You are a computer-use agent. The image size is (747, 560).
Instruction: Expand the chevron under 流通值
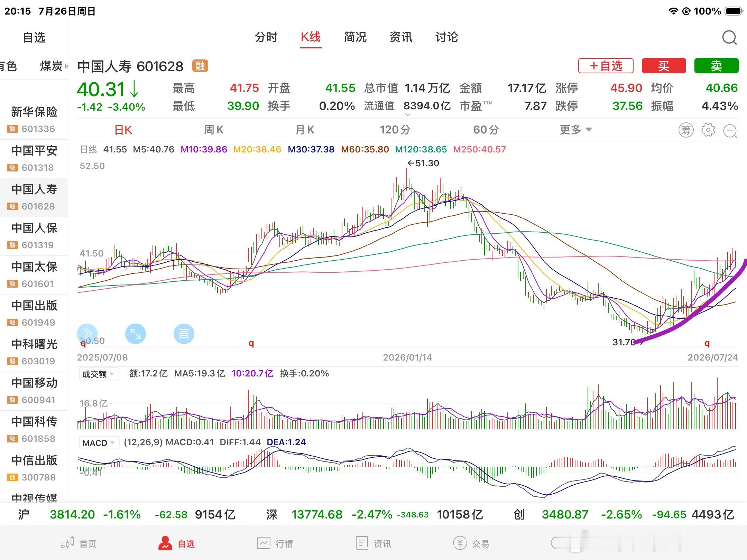coord(407,114)
